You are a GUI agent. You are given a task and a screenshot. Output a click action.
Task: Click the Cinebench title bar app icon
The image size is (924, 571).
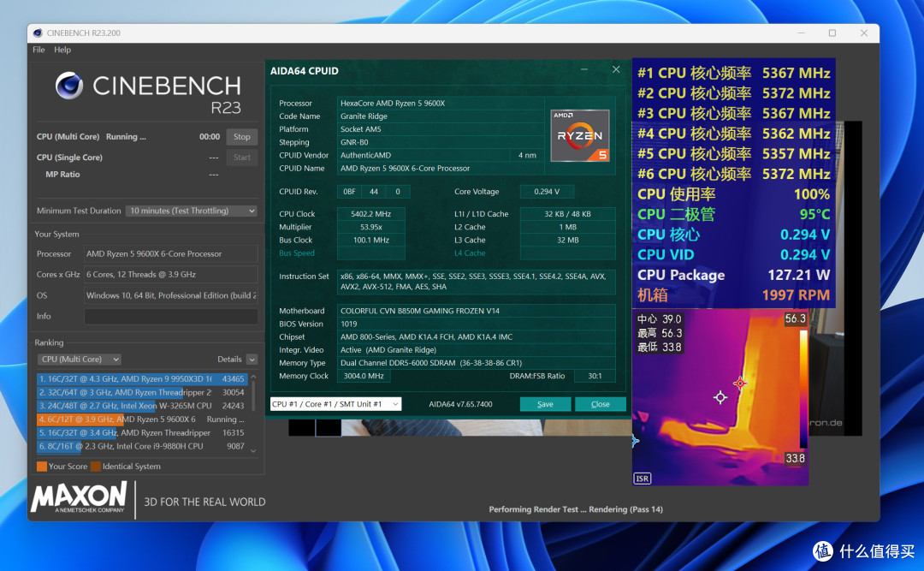(x=38, y=33)
